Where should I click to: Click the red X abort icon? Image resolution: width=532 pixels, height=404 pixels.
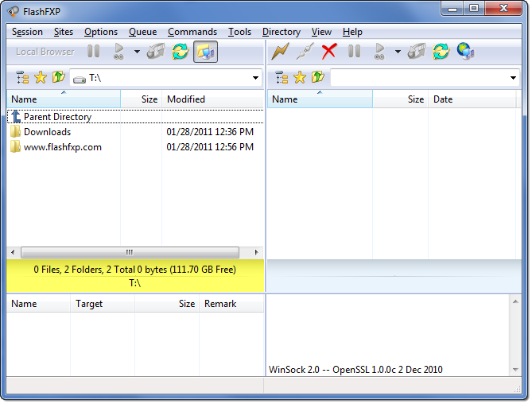pos(329,52)
